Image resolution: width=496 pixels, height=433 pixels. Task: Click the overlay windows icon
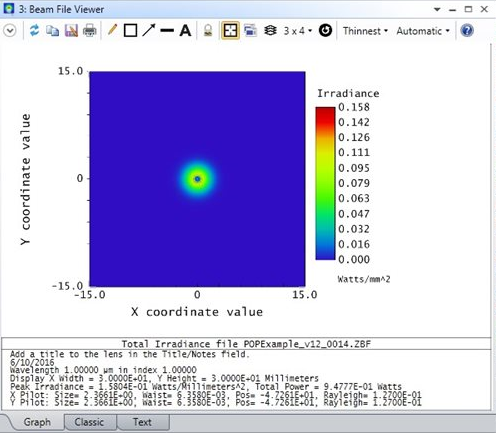click(x=250, y=31)
